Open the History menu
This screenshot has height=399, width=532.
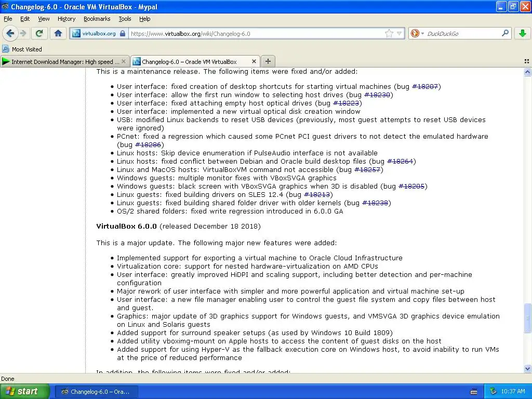[x=66, y=19]
